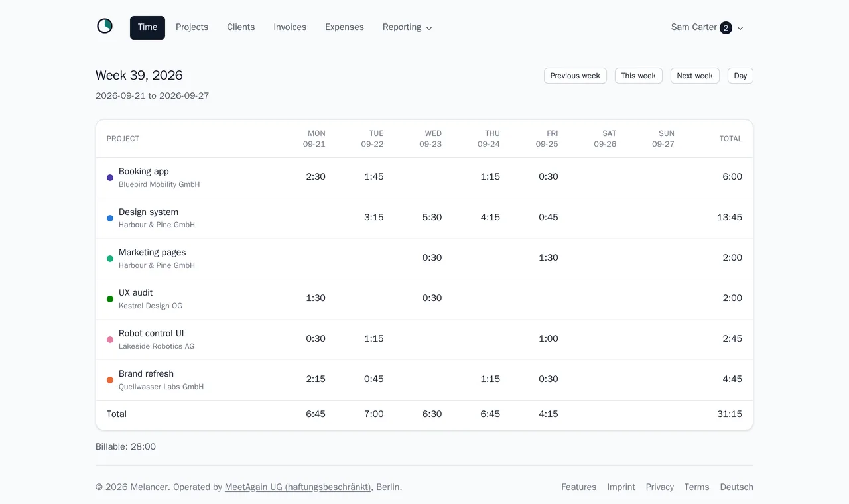
Task: Open the Imprint footer link
Action: point(621,487)
